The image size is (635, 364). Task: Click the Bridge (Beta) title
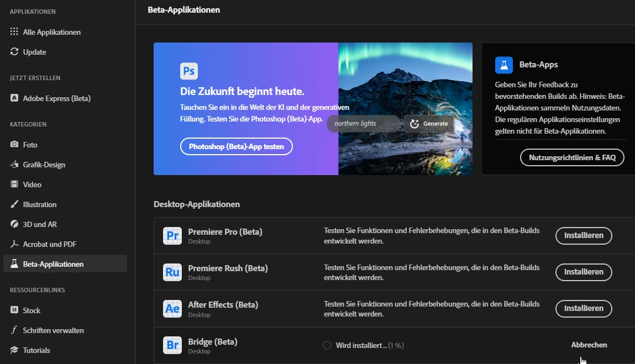[x=213, y=341]
